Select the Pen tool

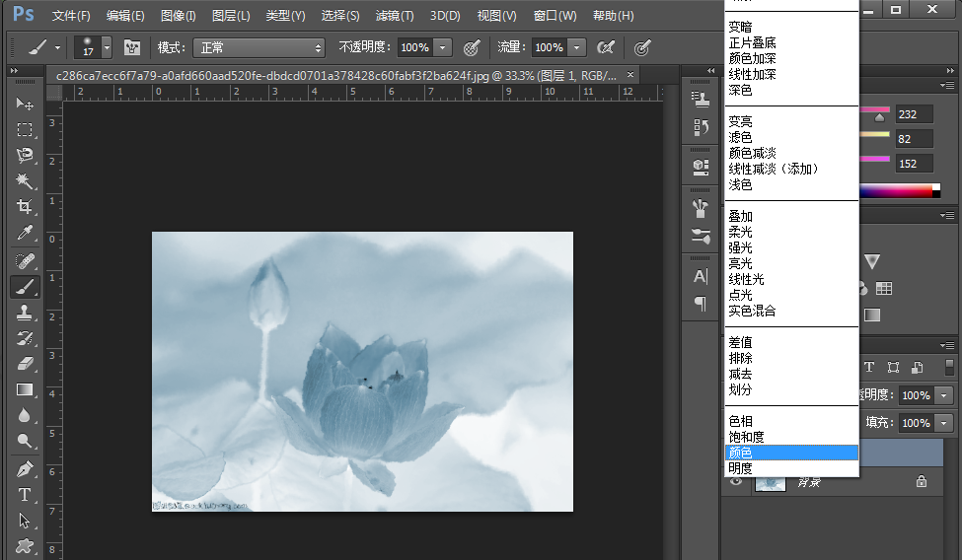click(x=25, y=468)
